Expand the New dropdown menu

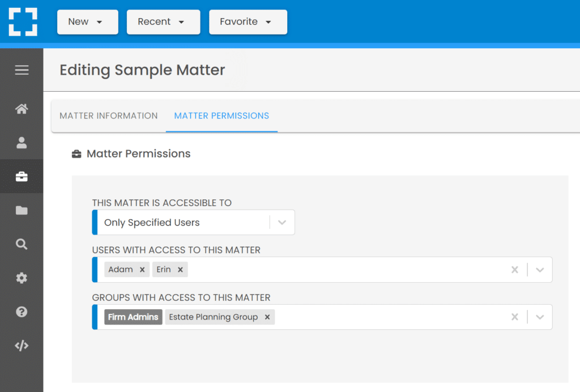87,22
